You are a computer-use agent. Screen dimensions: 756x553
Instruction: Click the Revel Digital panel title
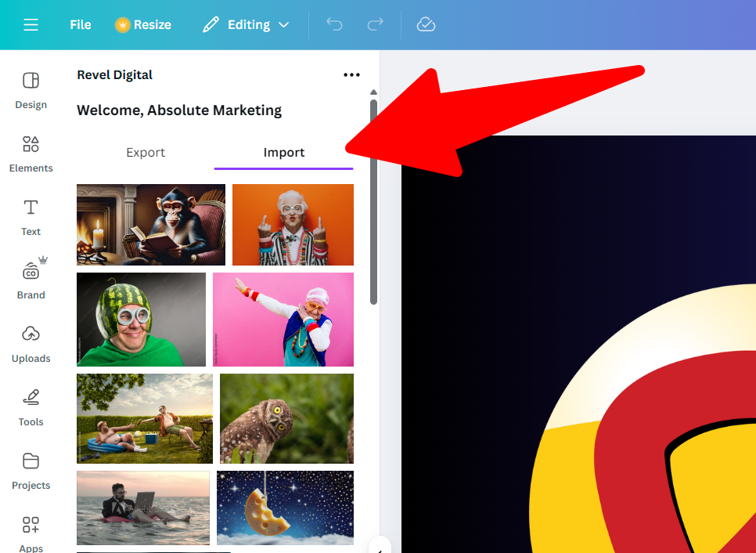click(x=115, y=74)
